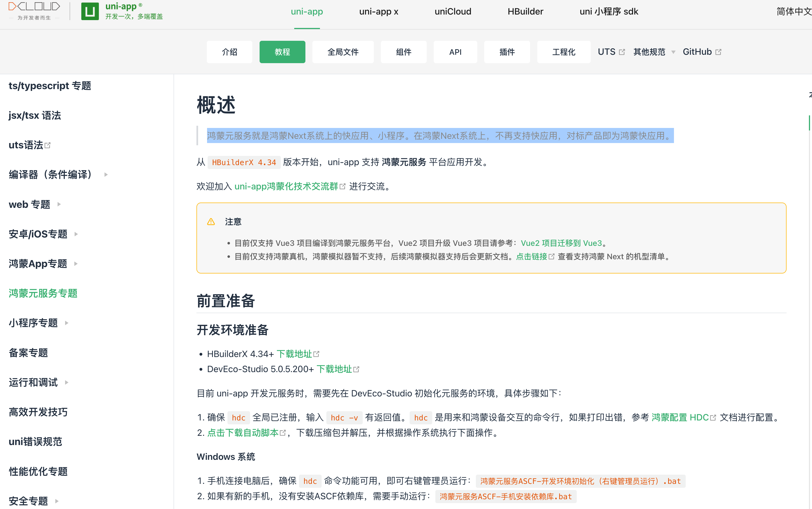Open the HBuilder top tab

[x=525, y=11]
